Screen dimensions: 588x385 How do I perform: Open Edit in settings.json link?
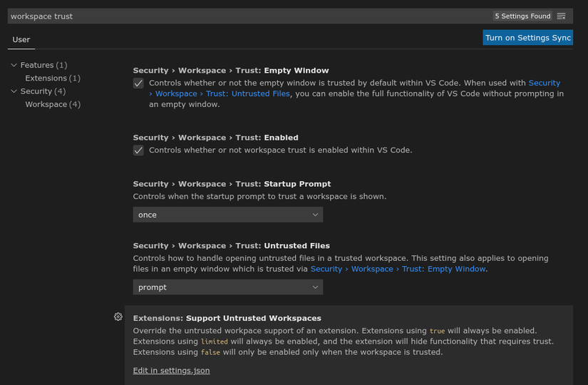click(171, 371)
